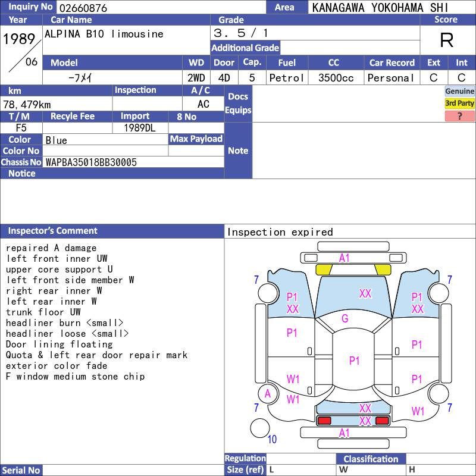Select inquiry number 02660876
The width and height of the screenshot is (476, 476).
[x=83, y=8]
